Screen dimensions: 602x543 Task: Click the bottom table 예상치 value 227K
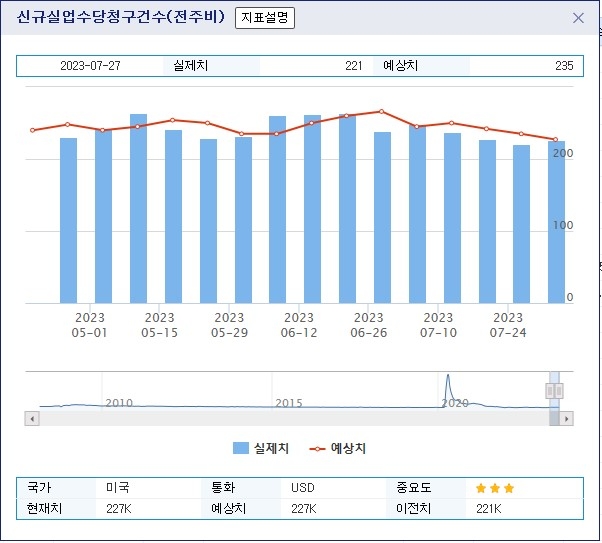pyautogui.click(x=303, y=509)
